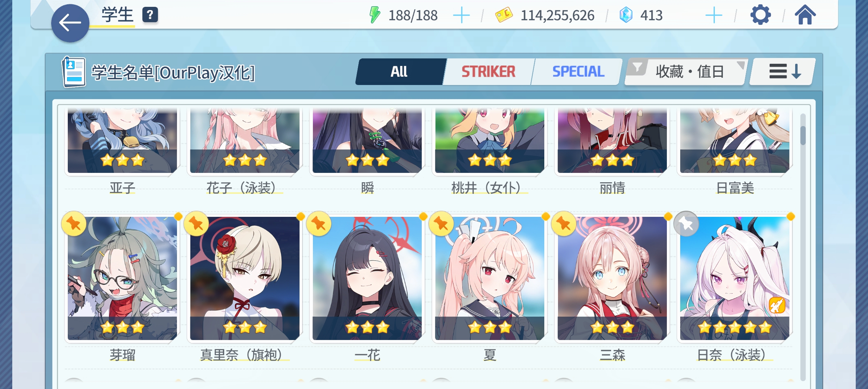Switch to the SPECIAL tab
This screenshot has width=868, height=389.
coord(578,72)
